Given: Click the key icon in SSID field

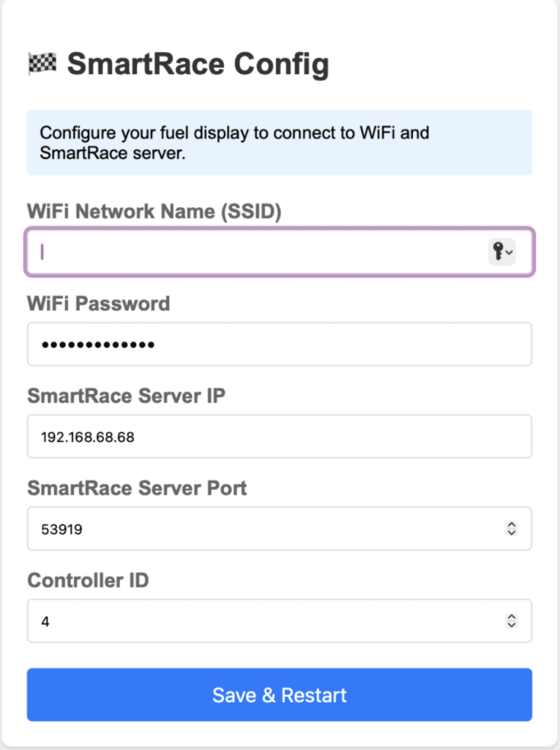Looking at the screenshot, I should point(498,252).
